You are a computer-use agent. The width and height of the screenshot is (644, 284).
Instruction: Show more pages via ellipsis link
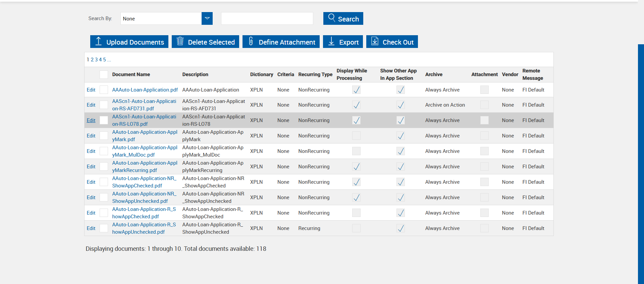pyautogui.click(x=109, y=60)
